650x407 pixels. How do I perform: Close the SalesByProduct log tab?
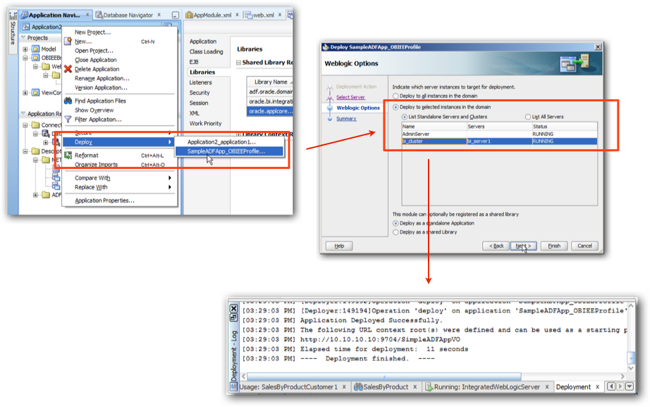(415, 387)
